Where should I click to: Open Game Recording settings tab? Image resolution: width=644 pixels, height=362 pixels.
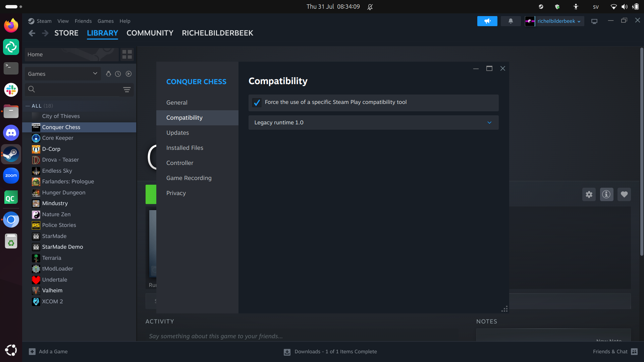[x=197, y=178]
